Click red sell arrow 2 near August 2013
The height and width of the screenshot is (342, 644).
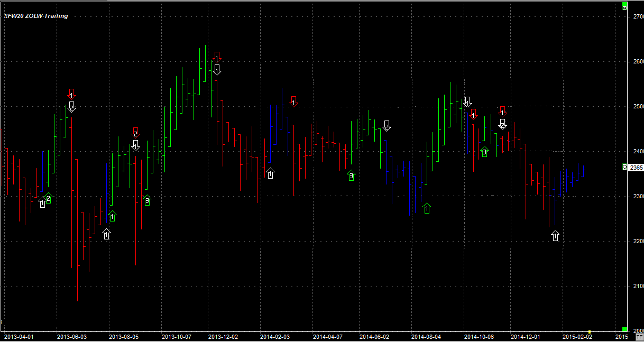135,133
